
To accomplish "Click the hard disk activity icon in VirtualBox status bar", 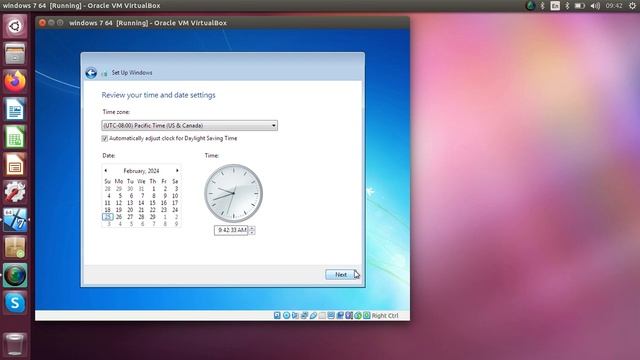I will (x=277, y=316).
